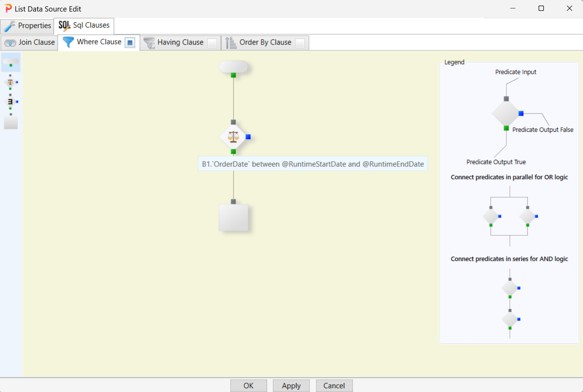Click the Predicate Input legend label
Image resolution: width=583 pixels, height=392 pixels.
pyautogui.click(x=515, y=72)
